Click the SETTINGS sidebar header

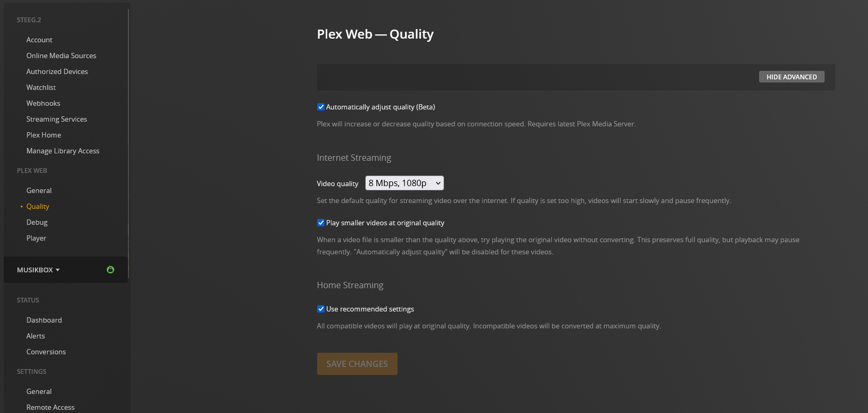click(32, 372)
